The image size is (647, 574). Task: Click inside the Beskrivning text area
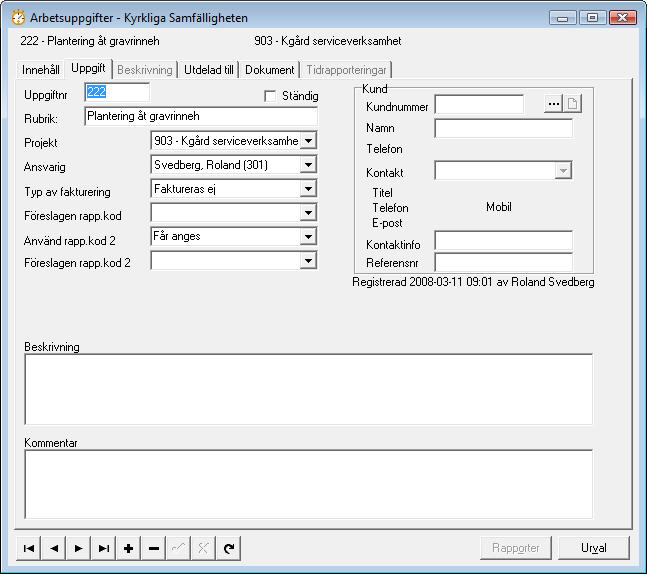[x=309, y=389]
